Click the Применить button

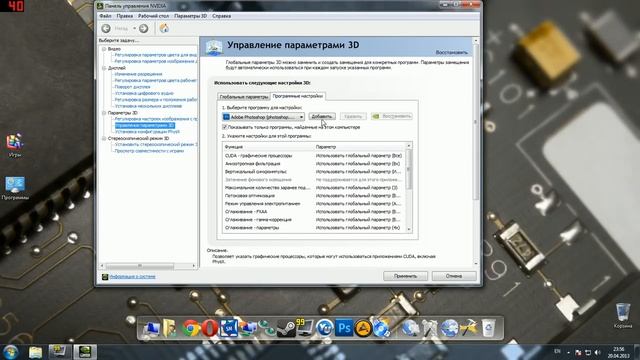coord(405,276)
